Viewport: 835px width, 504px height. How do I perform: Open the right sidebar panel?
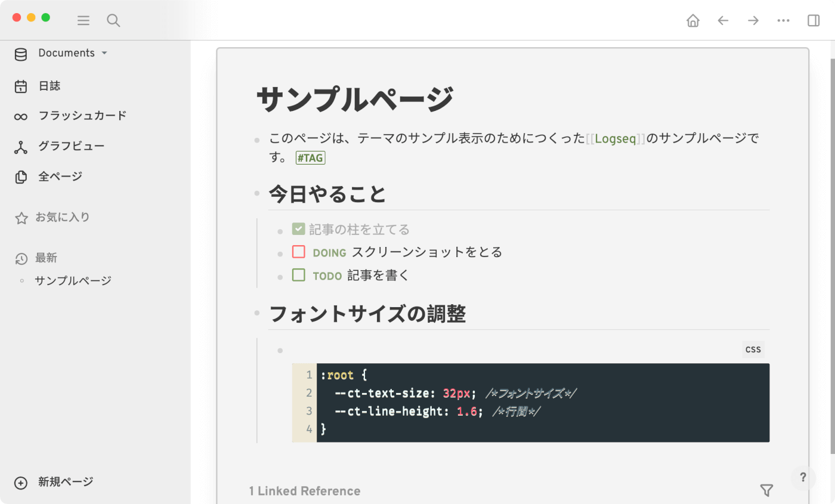click(812, 20)
